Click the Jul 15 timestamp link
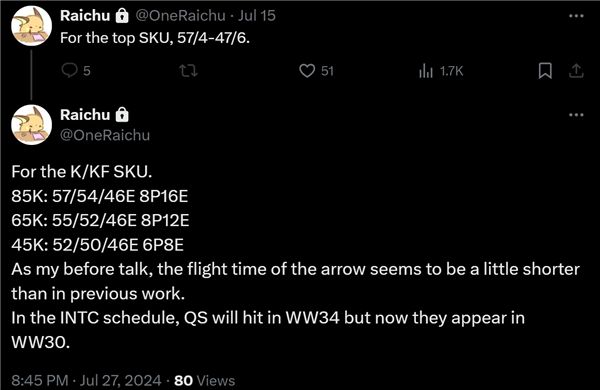Viewport: 600px width, 390px height. 257,16
